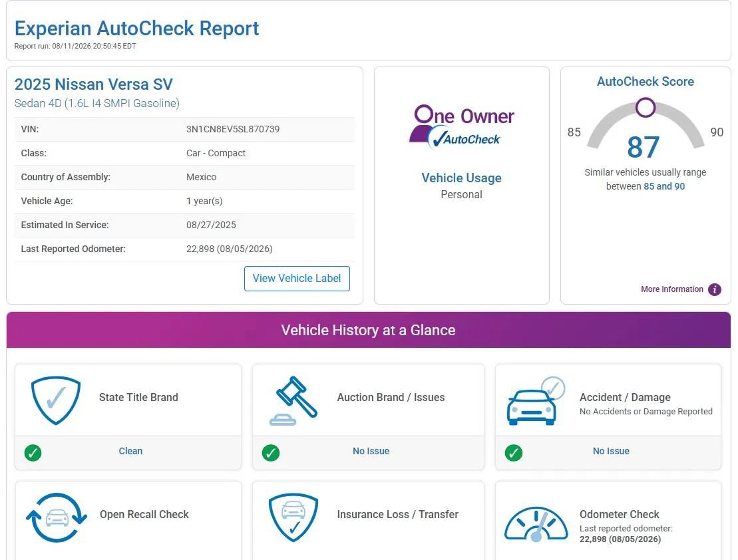
Task: Click green checkmark in Accident / Damage card
Action: click(514, 453)
